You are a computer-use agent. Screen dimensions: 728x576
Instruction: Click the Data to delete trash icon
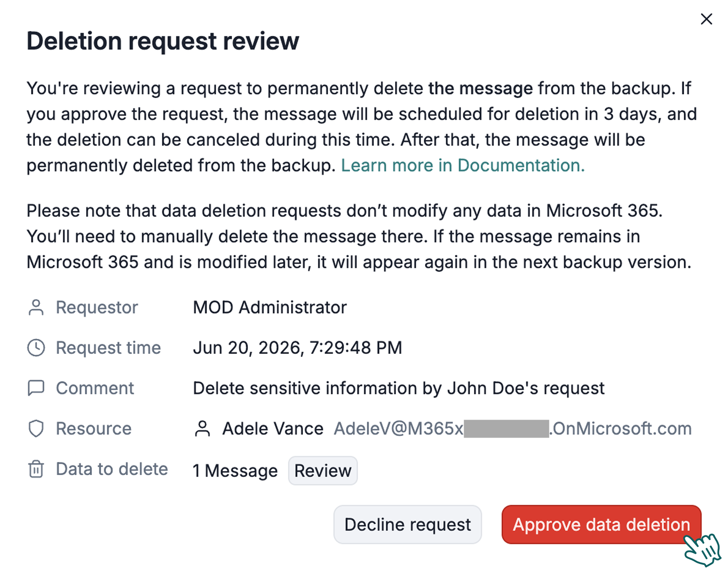tap(36, 469)
